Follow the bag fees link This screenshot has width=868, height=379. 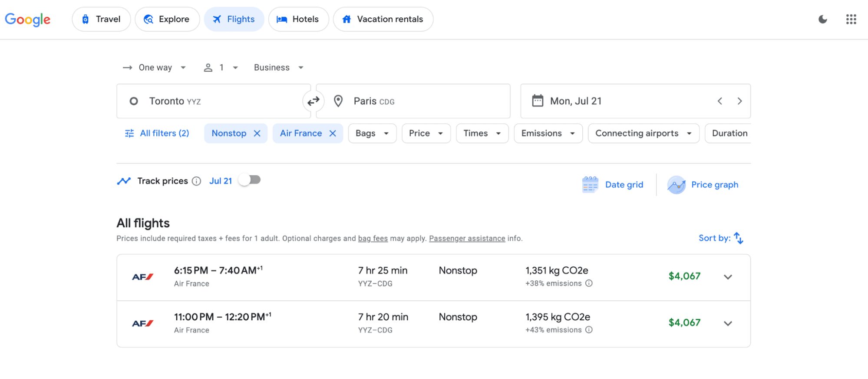click(x=373, y=239)
